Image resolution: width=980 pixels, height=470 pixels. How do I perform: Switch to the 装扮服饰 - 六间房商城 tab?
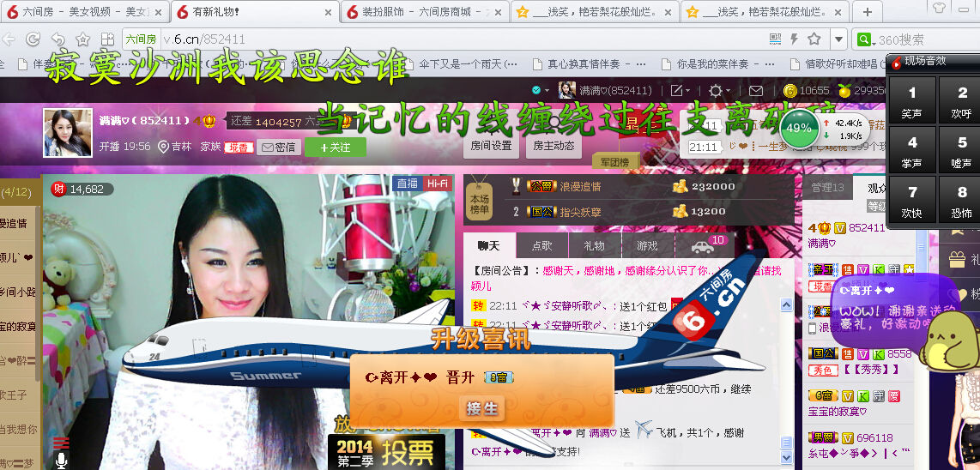click(425, 12)
